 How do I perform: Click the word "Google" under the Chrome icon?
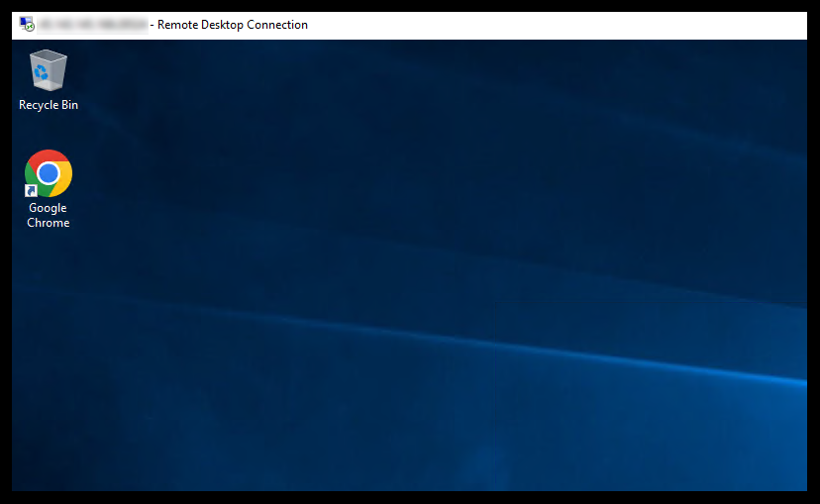point(48,208)
